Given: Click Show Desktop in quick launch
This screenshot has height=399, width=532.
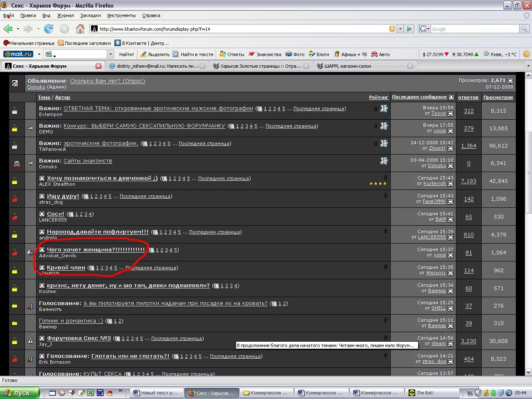Looking at the screenshot, I should 52,392.
